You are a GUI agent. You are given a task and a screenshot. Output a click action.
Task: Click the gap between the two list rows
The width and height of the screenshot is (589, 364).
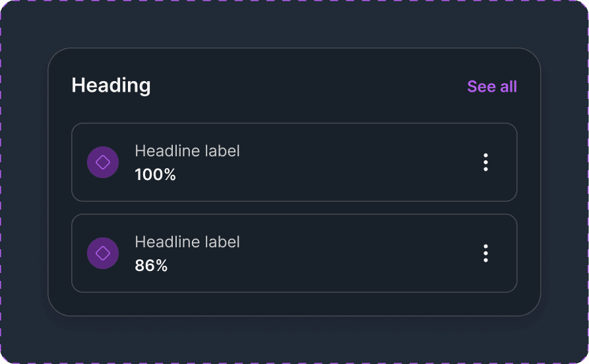click(294, 208)
